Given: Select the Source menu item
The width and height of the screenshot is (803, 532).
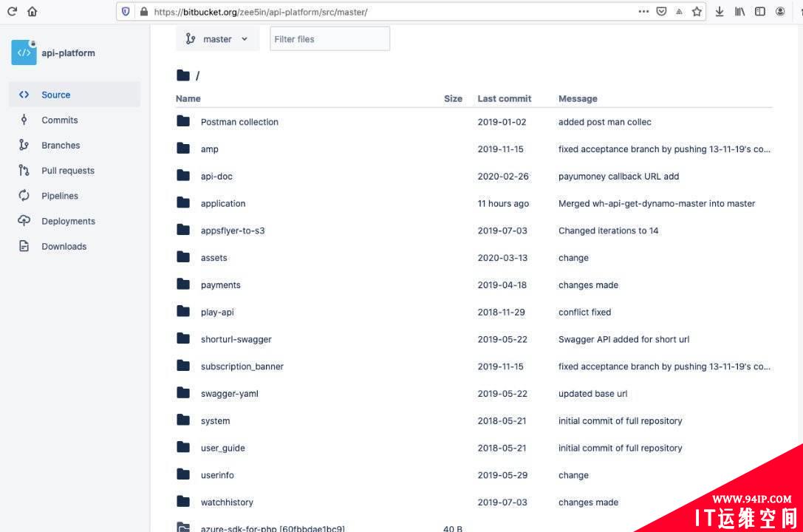Looking at the screenshot, I should [75, 95].
